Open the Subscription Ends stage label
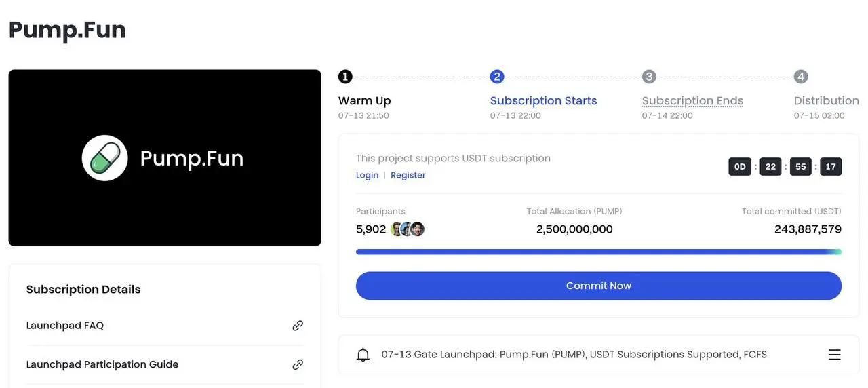This screenshot has height=388, width=868. pos(692,101)
